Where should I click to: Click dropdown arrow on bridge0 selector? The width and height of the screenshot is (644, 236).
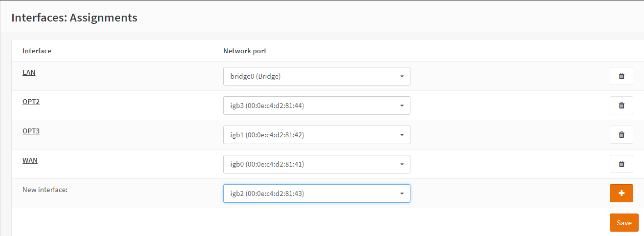(402, 76)
